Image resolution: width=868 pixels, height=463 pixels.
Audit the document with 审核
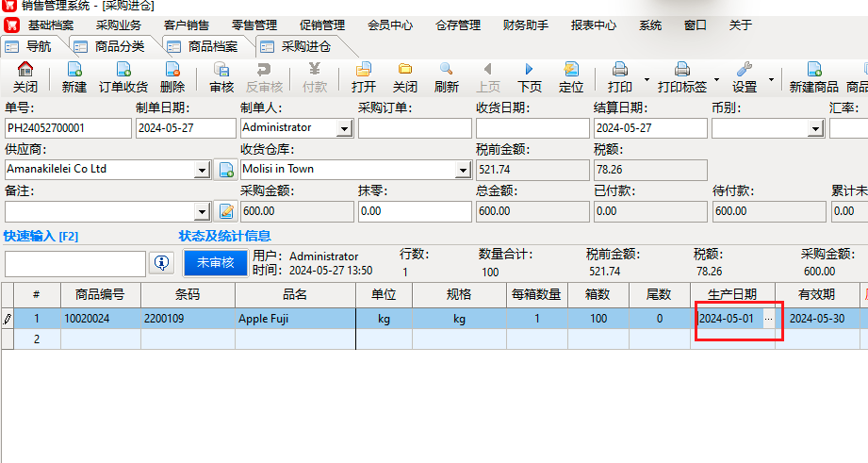221,77
